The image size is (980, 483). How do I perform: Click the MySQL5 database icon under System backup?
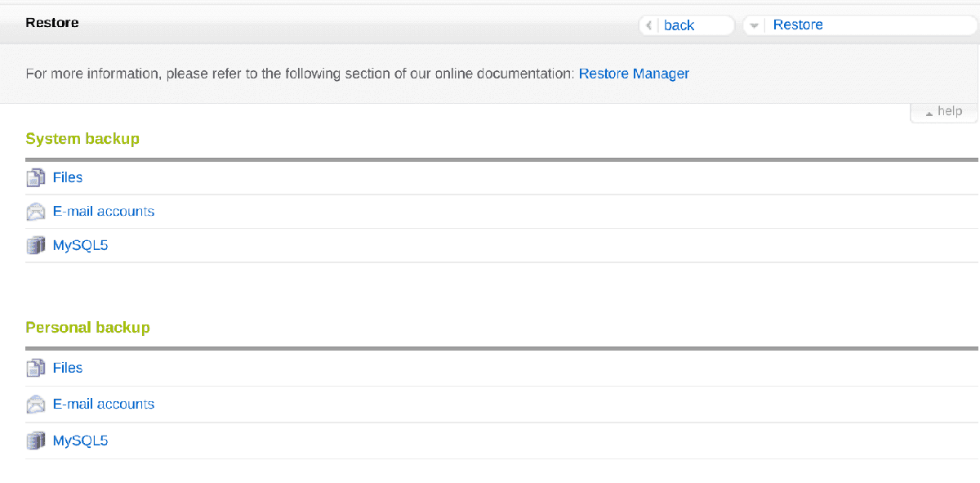(x=35, y=245)
